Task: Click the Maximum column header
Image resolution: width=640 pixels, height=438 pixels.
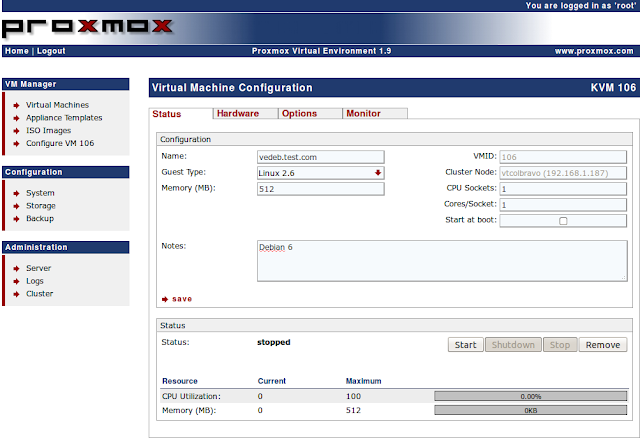Action: [364, 381]
